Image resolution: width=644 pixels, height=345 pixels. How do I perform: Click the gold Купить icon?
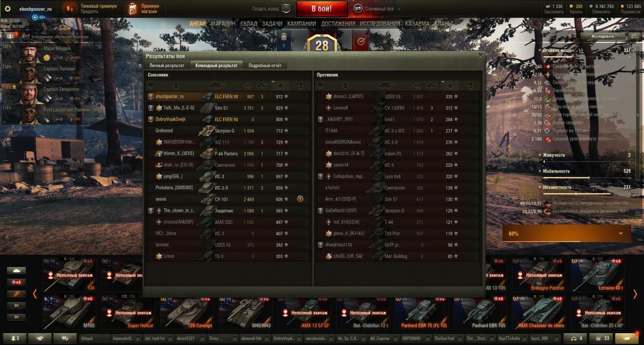[x=576, y=6]
